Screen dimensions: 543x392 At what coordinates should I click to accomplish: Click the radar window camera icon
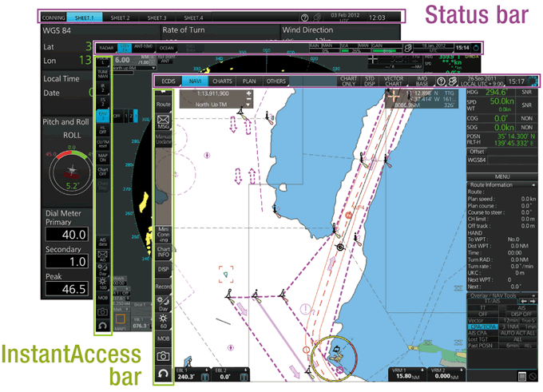pyautogui.click(x=102, y=312)
